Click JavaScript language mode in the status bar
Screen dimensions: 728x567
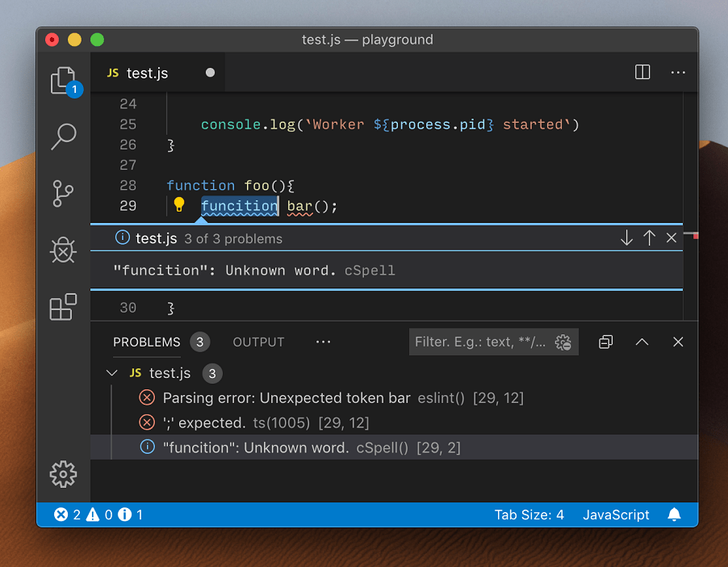616,514
